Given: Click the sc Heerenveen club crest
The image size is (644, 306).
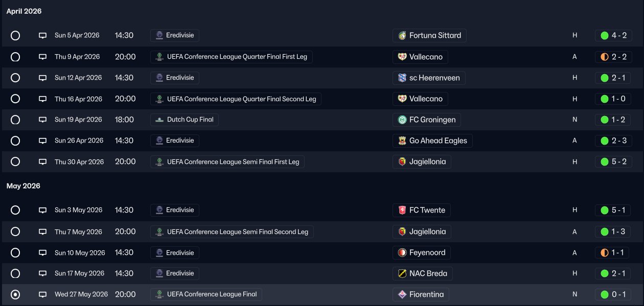Looking at the screenshot, I should pyautogui.click(x=402, y=78).
